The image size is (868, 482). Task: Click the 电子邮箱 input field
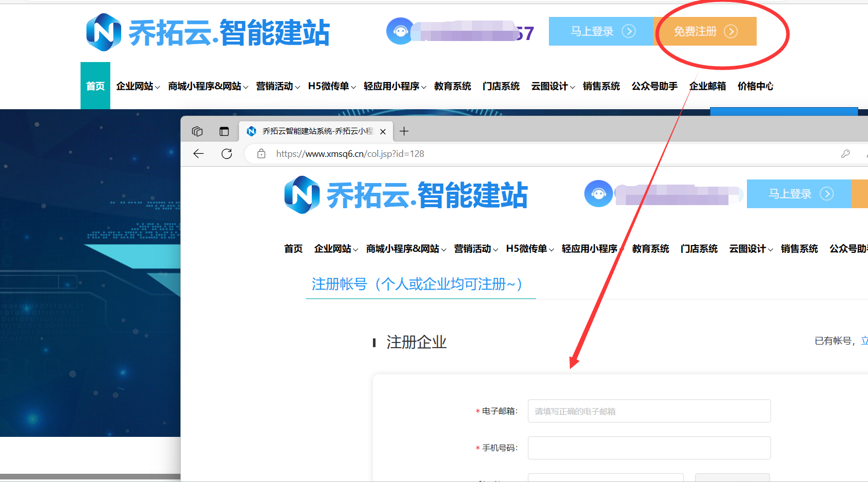pos(649,411)
